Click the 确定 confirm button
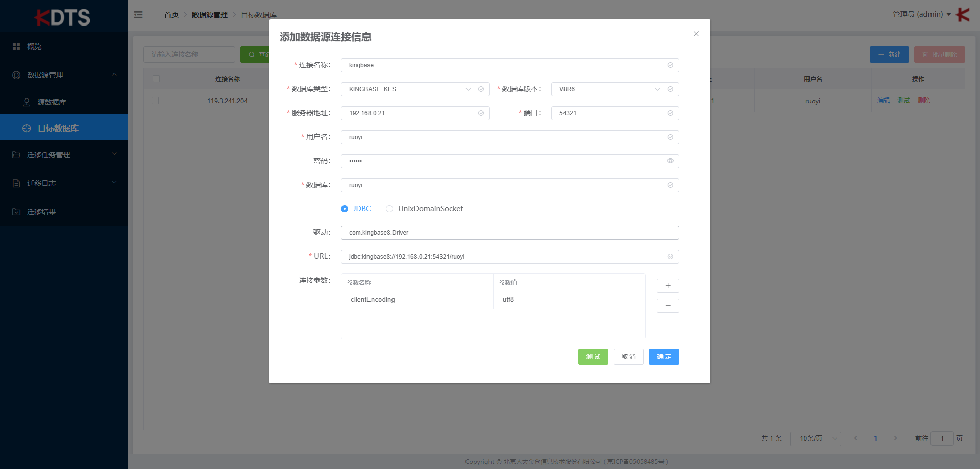This screenshot has height=469, width=980. click(664, 357)
